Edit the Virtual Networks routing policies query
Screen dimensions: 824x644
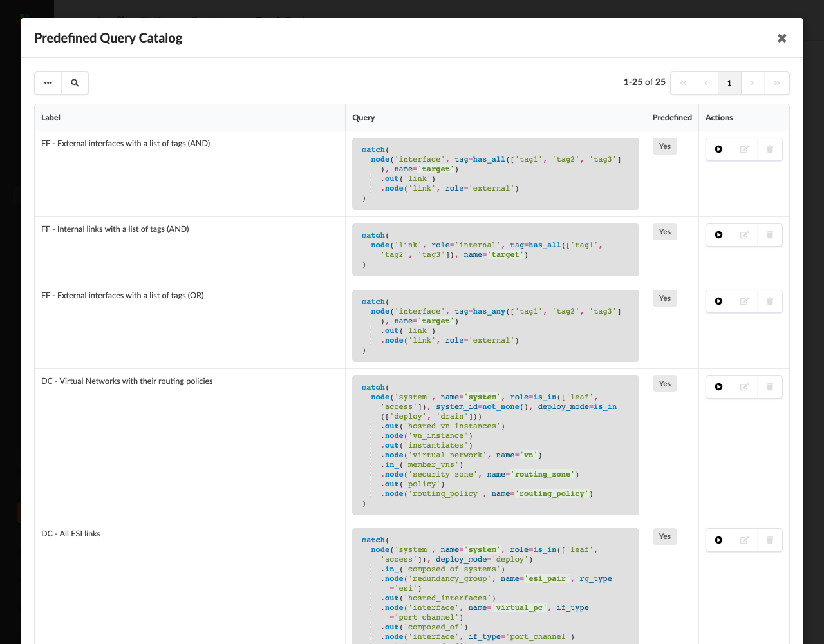(x=744, y=387)
